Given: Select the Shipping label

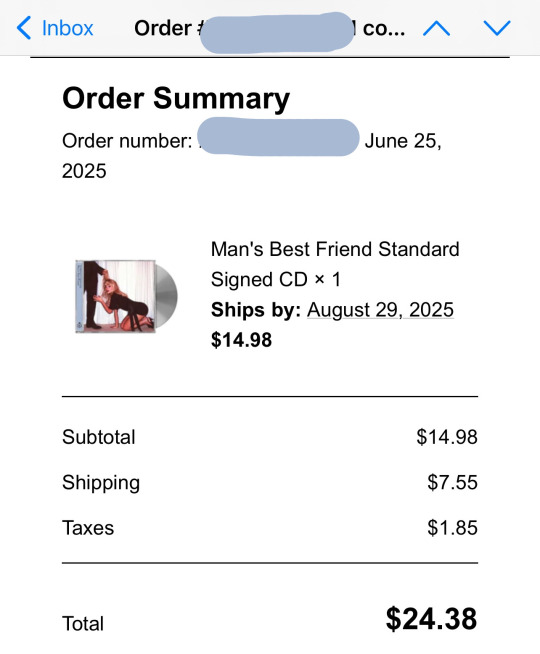Looking at the screenshot, I should pyautogui.click(x=101, y=483).
